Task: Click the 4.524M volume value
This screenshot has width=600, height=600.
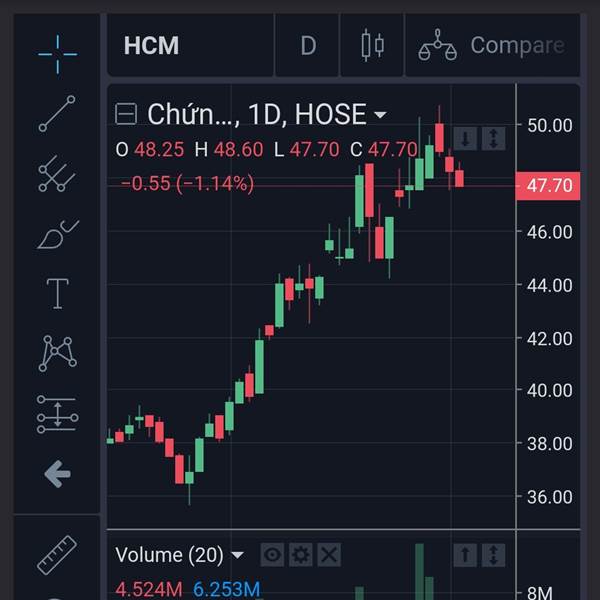Action: tap(149, 589)
